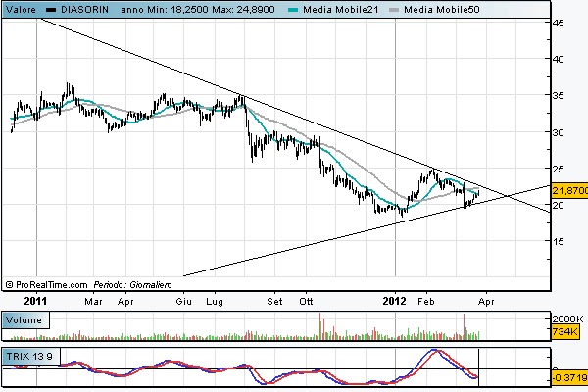Click the Giu month label
This screenshot has height=392, width=588.
tap(184, 302)
